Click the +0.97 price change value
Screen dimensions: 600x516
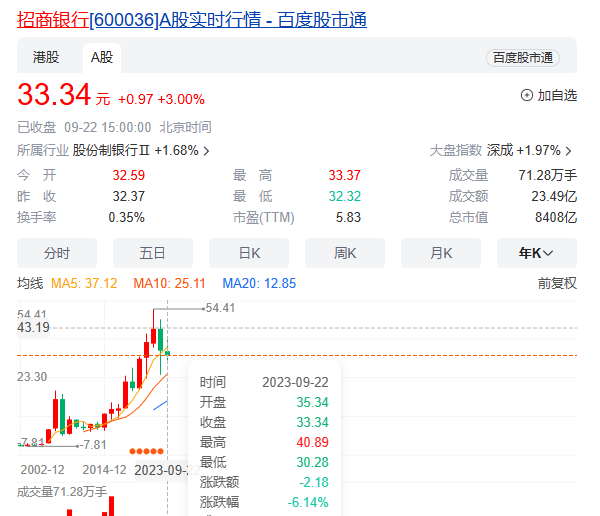tap(135, 100)
